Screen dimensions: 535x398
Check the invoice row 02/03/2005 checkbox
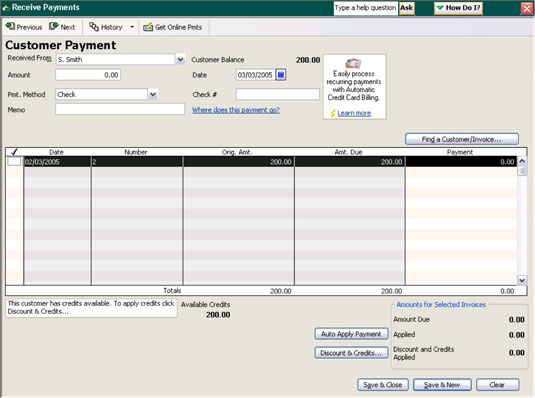14,161
